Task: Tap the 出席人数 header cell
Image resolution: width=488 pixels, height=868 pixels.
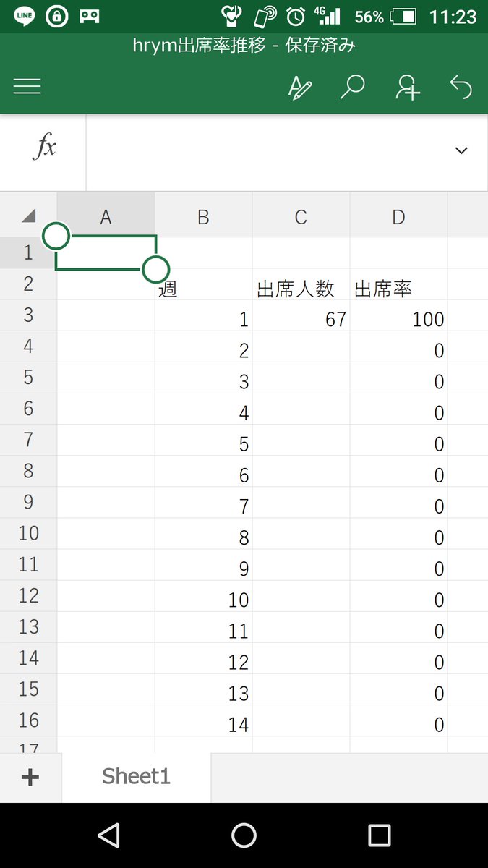Action: pos(301,284)
